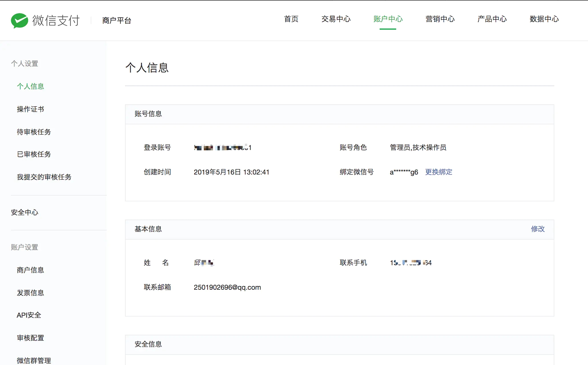Open 审核配置 in the sidebar
The height and width of the screenshot is (365, 588).
[30, 338]
